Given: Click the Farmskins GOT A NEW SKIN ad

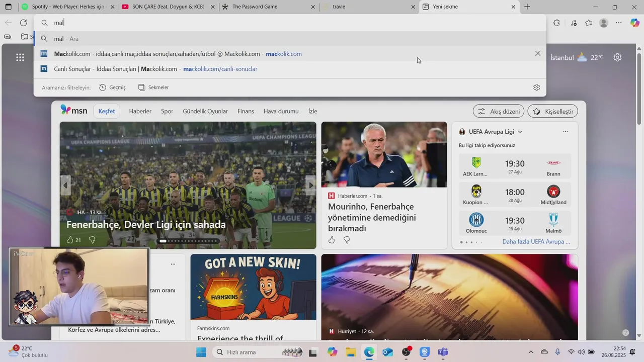Looking at the screenshot, I should click(254, 287).
